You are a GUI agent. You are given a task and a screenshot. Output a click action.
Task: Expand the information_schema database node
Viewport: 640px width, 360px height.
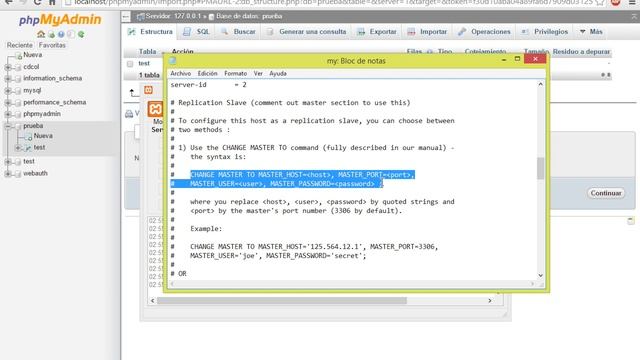coord(8,79)
